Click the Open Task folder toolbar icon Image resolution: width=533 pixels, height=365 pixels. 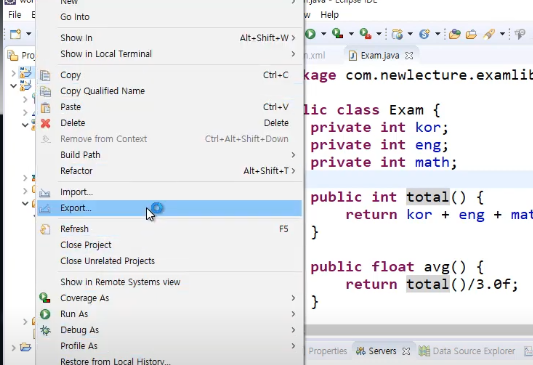tap(471, 34)
